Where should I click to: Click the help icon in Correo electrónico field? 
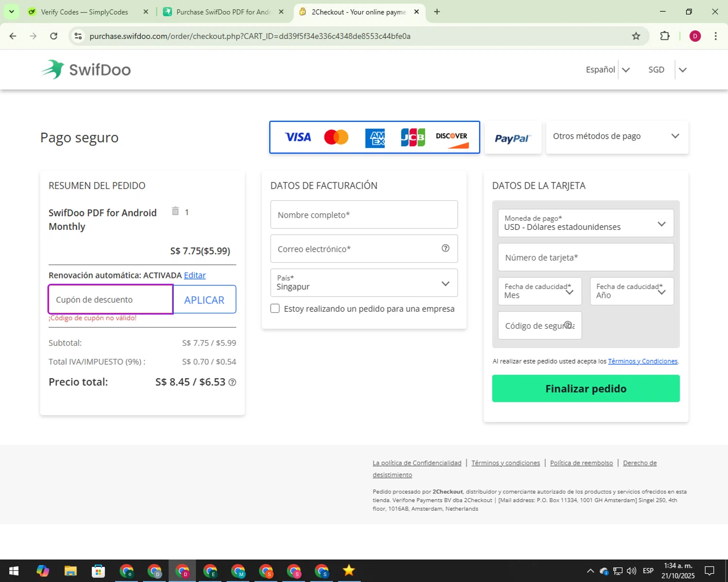pyautogui.click(x=446, y=248)
